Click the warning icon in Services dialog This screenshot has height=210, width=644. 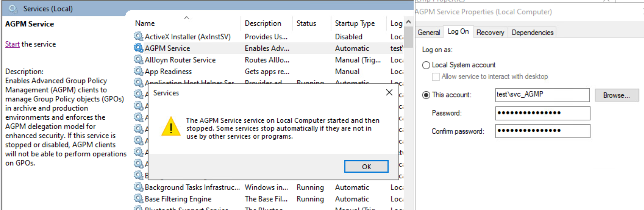[x=171, y=126]
